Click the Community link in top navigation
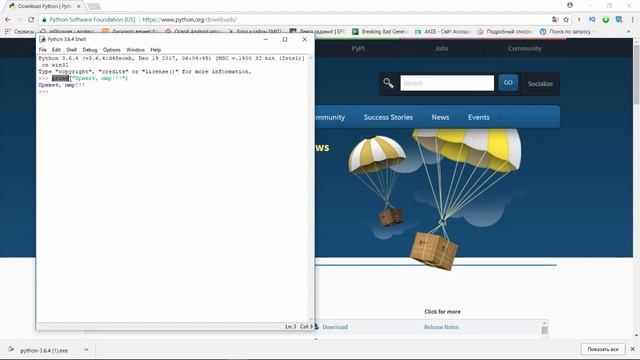Viewport: 640px width, 360px height. coord(524,49)
